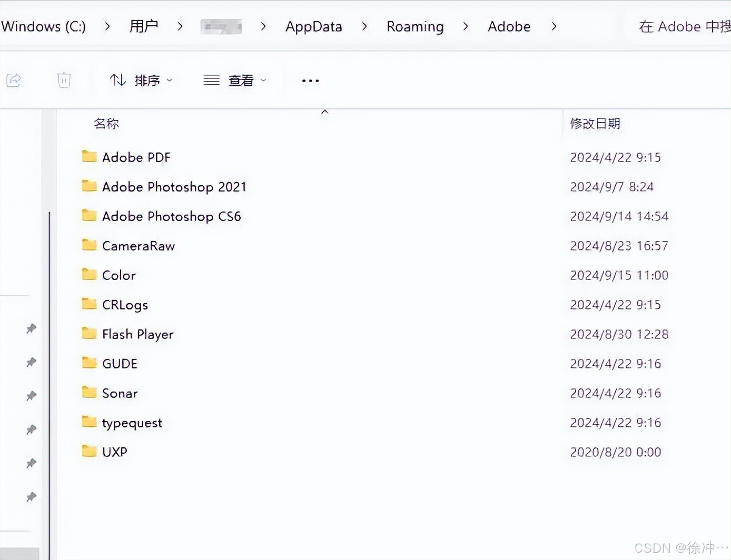The height and width of the screenshot is (560, 731).
Task: Click the UXP folder name
Action: click(115, 452)
